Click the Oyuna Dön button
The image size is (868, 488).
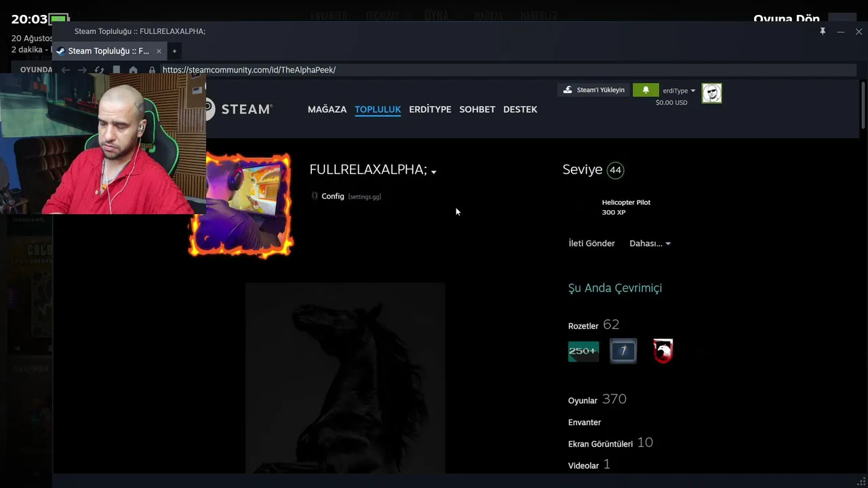[787, 19]
